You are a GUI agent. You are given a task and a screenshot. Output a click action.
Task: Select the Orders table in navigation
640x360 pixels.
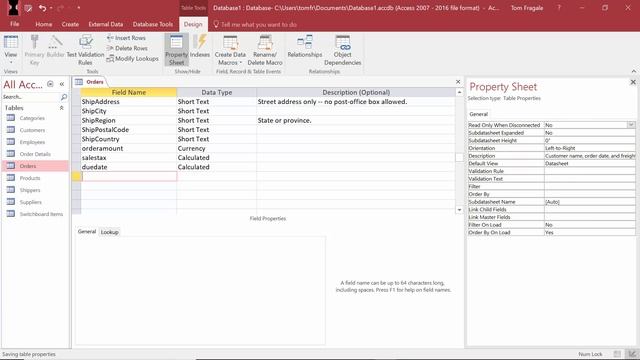click(x=35, y=166)
